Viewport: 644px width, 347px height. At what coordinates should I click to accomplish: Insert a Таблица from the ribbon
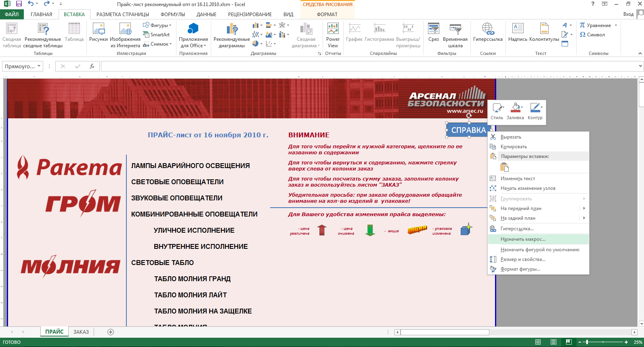[74, 32]
